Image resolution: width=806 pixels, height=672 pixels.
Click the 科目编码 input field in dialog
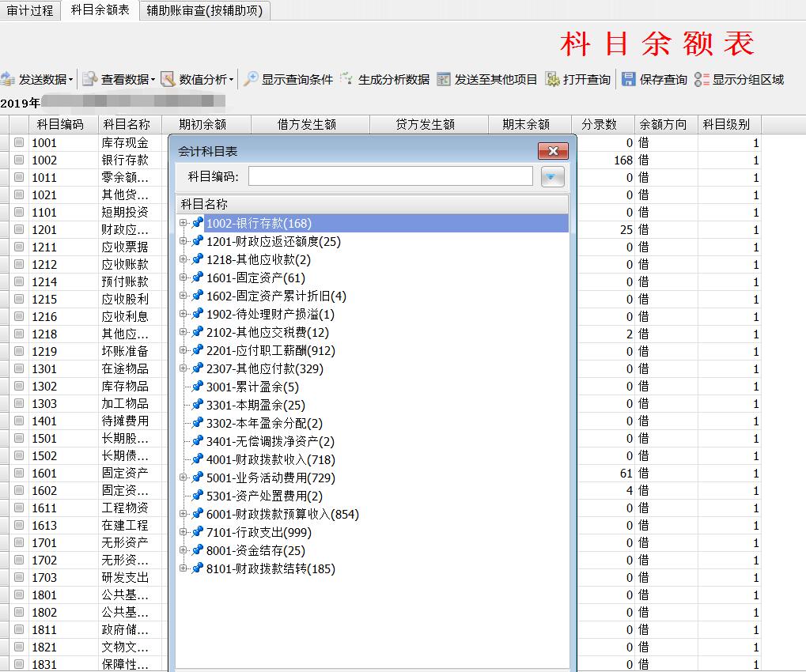point(390,176)
